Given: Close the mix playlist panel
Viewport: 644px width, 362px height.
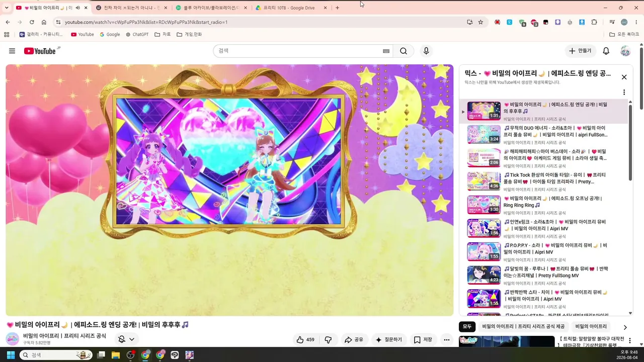Looking at the screenshot, I should click(x=624, y=77).
